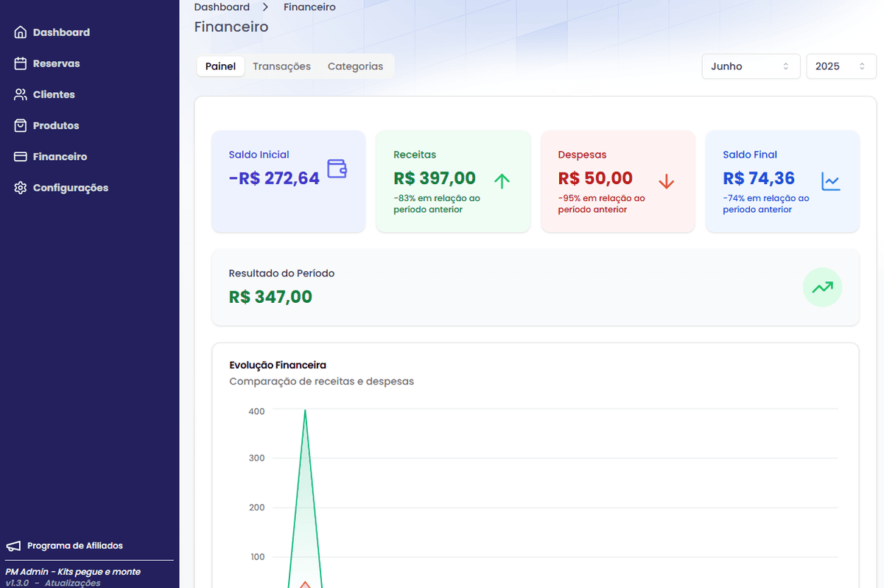Viewport: 884px width, 588px height.
Task: Click the wallet icon in Saldo Inicial card
Action: click(337, 169)
